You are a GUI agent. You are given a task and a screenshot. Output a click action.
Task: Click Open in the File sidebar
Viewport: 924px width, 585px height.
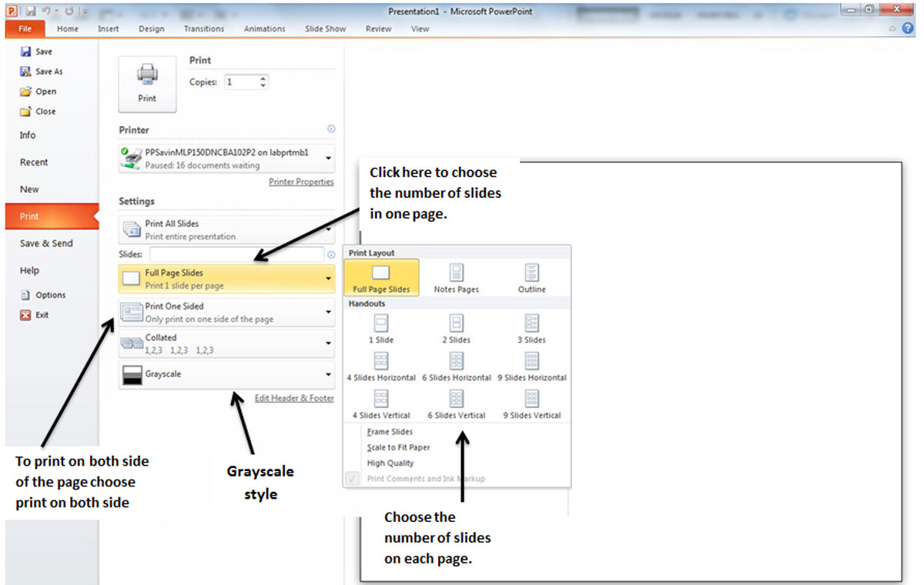point(38,92)
